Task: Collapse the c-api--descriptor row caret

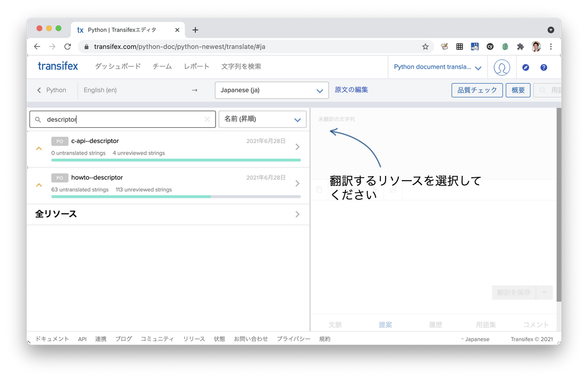Action: pyautogui.click(x=39, y=148)
